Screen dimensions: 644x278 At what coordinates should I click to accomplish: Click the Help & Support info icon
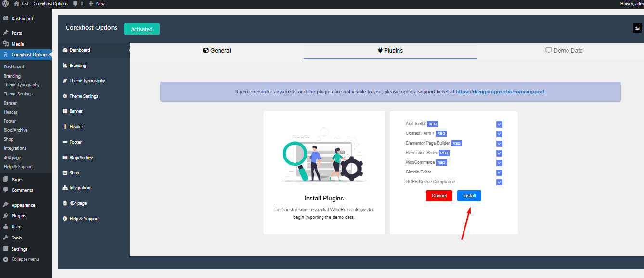65,219
